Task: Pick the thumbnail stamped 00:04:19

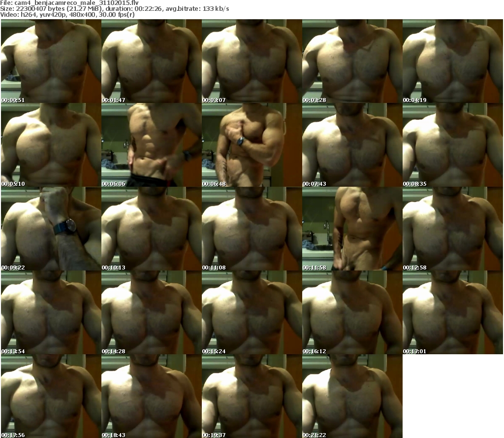Action: tap(453, 61)
